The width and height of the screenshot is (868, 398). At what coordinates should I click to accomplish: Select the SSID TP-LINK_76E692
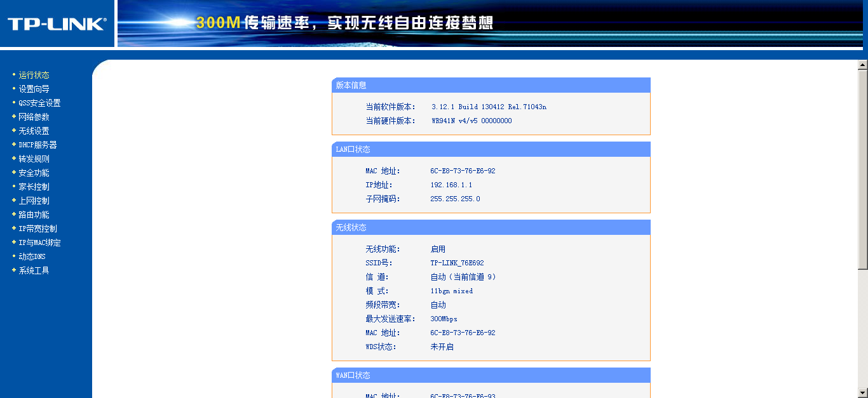pyautogui.click(x=457, y=263)
